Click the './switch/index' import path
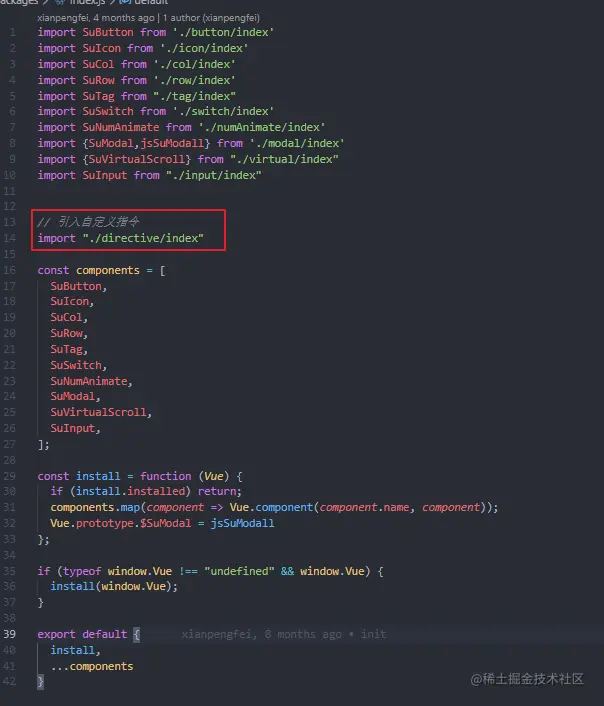The image size is (604, 706). click(x=223, y=111)
